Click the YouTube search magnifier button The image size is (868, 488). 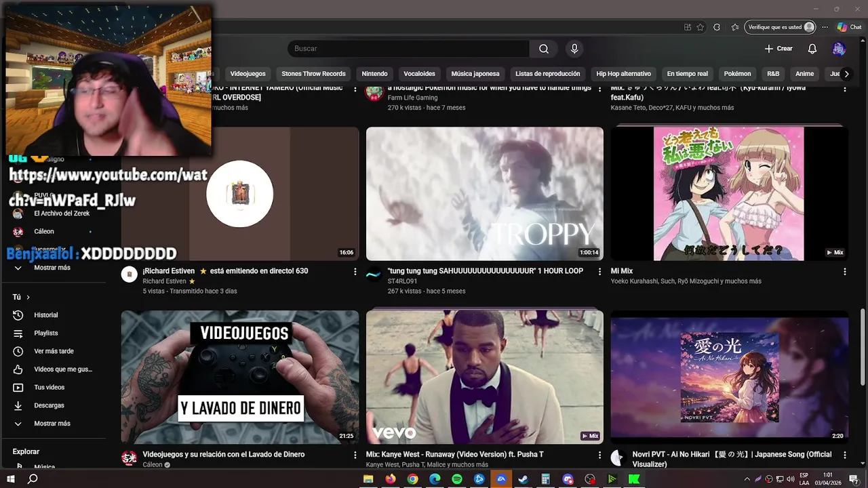point(544,49)
